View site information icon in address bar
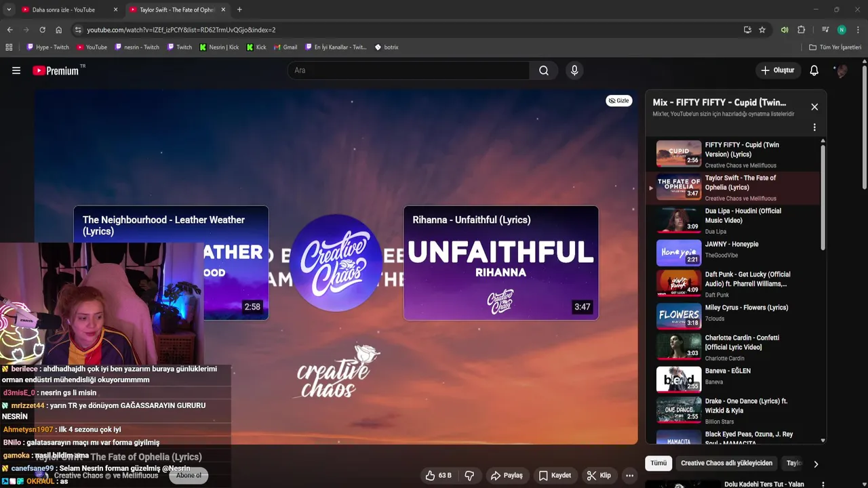The height and width of the screenshot is (488, 868). point(78,30)
